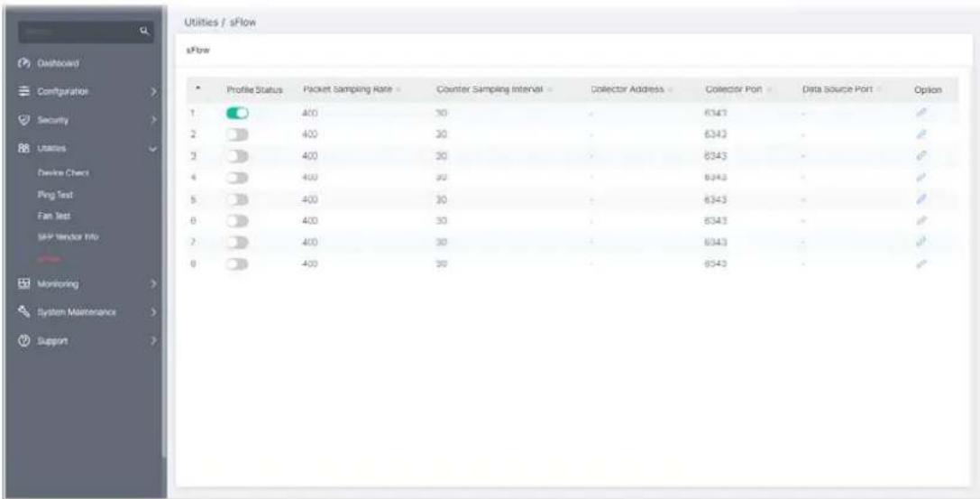Enable profile 7 status toggle
Image resolution: width=980 pixels, height=499 pixels.
pos(237,243)
